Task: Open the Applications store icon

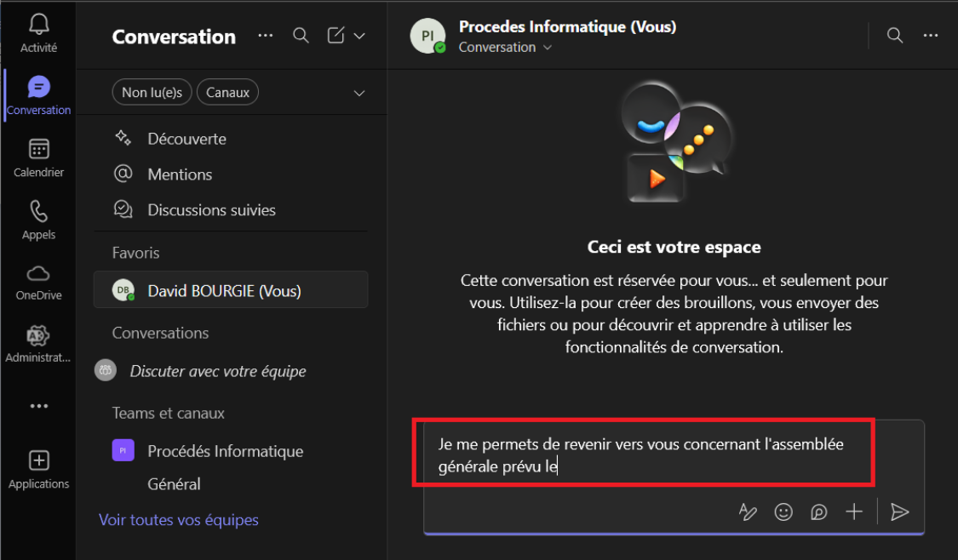Action: click(x=38, y=462)
